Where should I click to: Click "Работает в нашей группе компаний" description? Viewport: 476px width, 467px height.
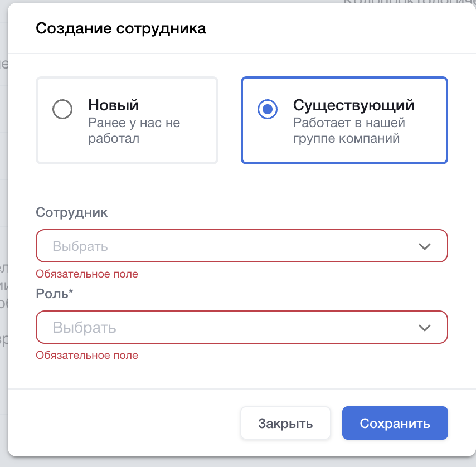349,130
